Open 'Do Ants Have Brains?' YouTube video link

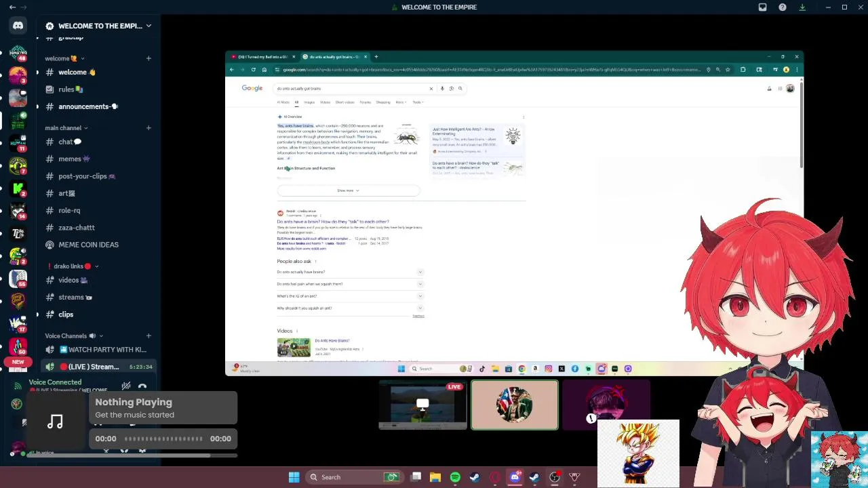tap(332, 341)
